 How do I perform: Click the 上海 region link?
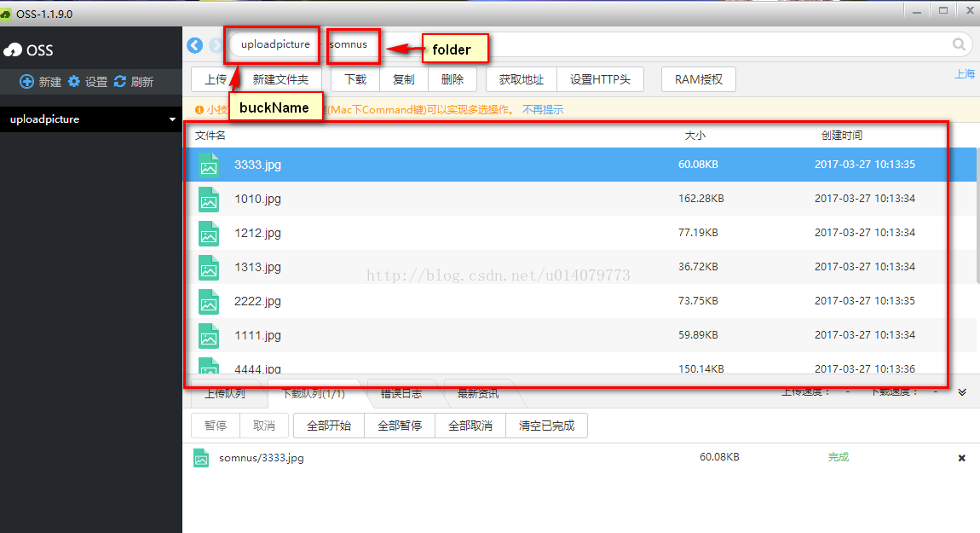[965, 74]
